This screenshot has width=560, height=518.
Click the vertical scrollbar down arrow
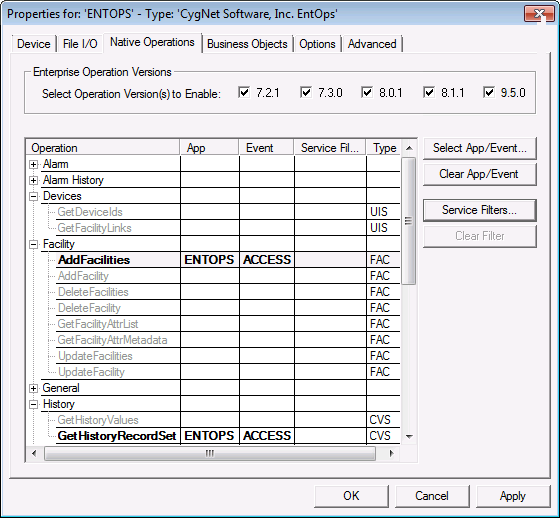pyautogui.click(x=409, y=437)
